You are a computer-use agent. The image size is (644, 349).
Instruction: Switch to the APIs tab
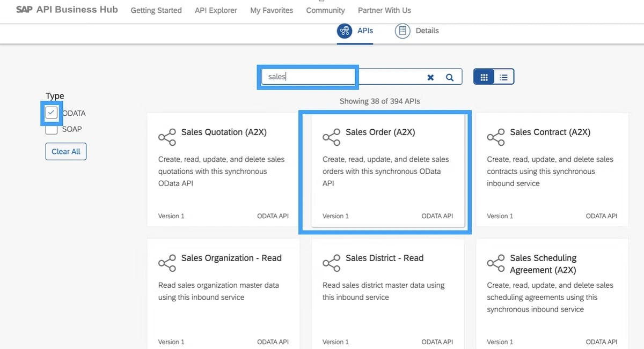355,31
